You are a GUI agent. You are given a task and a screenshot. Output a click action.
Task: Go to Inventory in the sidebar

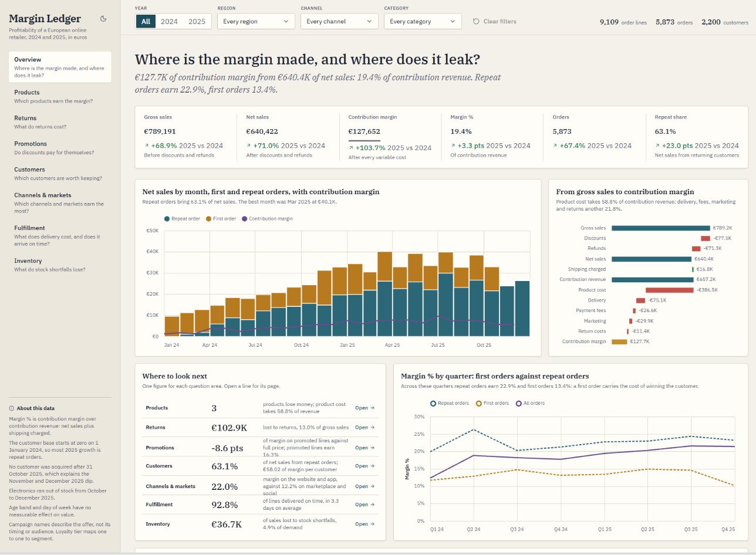pos(60,265)
